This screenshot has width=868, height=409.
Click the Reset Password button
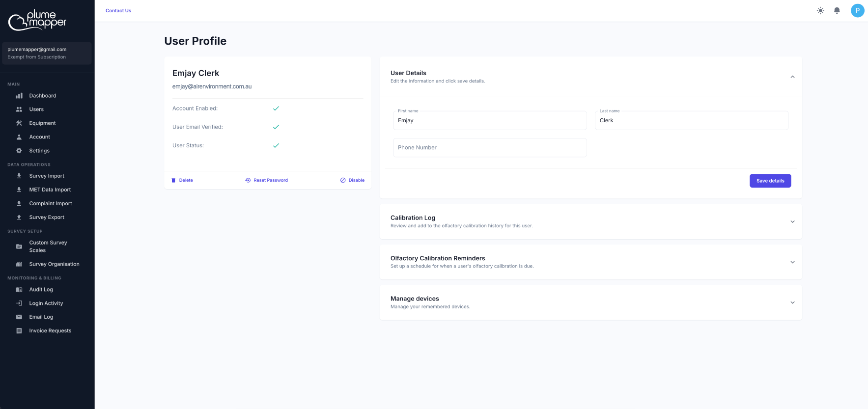coord(267,180)
